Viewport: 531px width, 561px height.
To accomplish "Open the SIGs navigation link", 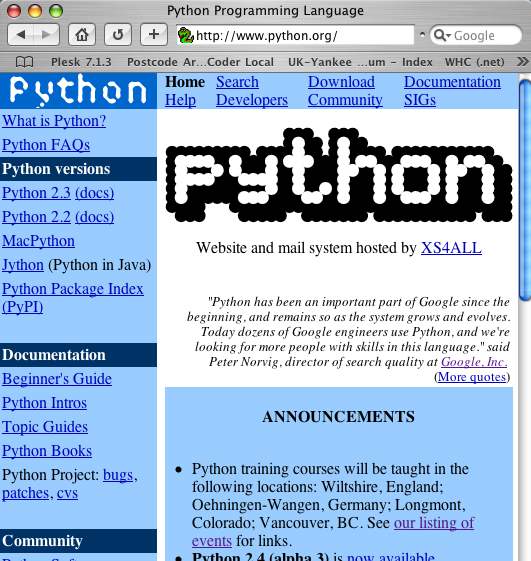I will 420,100.
